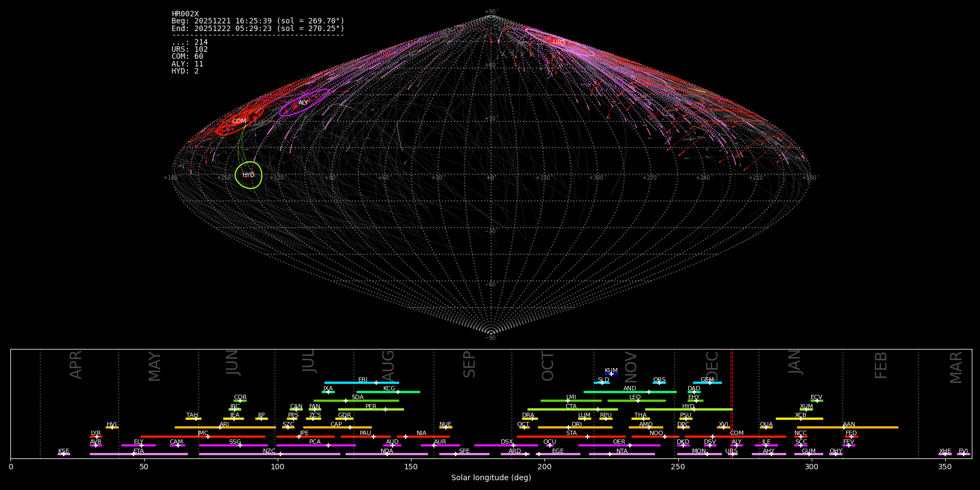This screenshot has width=980, height=490.
Task: Click the APR month label in timeline
Action: pyautogui.click(x=76, y=365)
